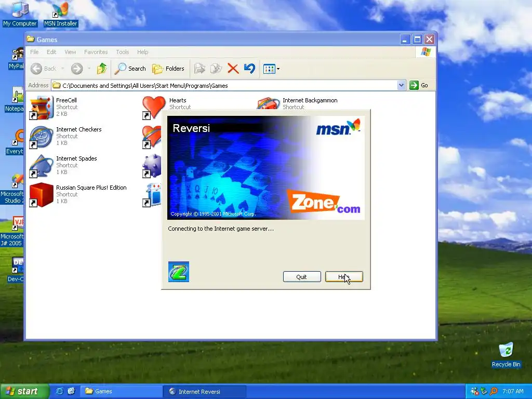This screenshot has width=532, height=399.
Task: Select the 'Internet Backgammon' file label
Action: (x=310, y=100)
